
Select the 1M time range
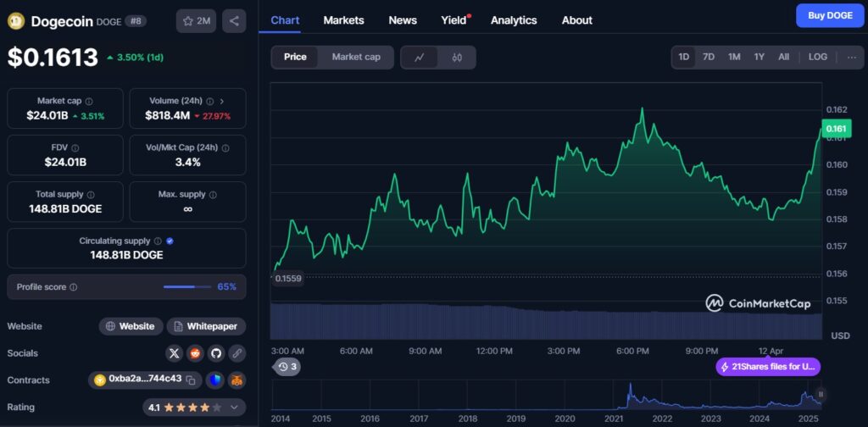coord(734,57)
